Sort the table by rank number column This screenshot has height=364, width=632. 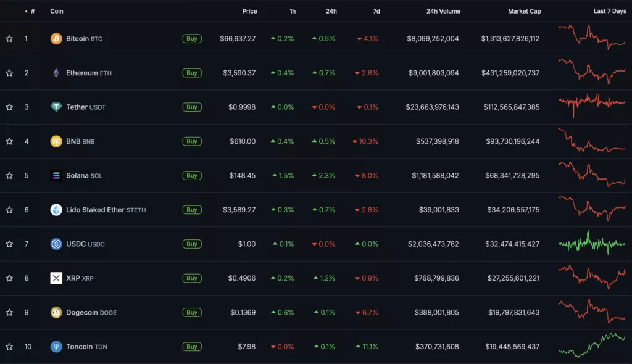pyautogui.click(x=30, y=11)
